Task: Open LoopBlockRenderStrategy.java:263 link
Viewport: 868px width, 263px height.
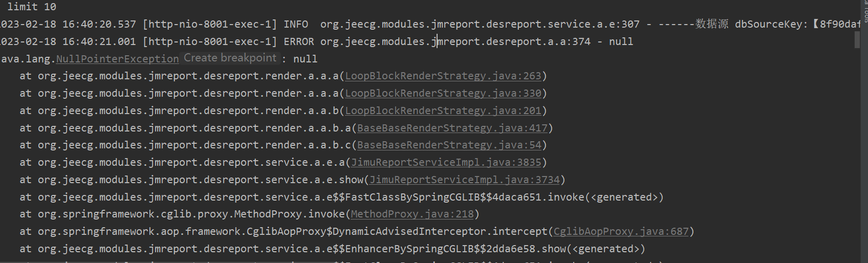Action: click(443, 76)
